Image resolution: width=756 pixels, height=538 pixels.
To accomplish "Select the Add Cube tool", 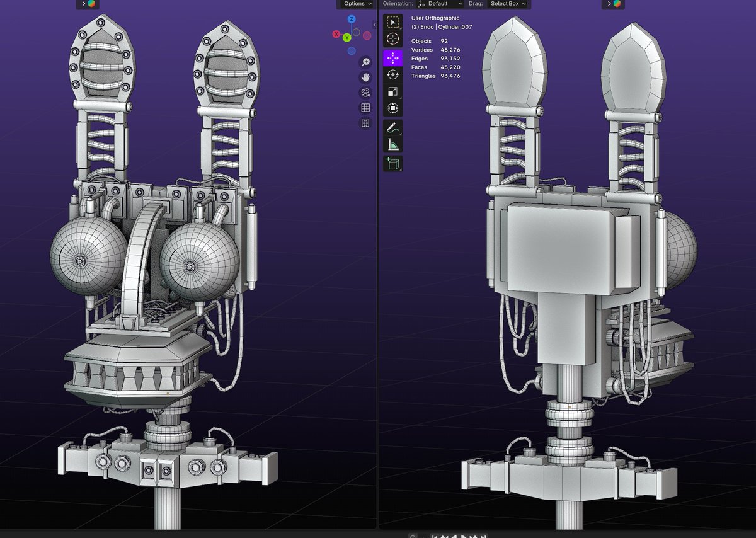I will [x=393, y=164].
